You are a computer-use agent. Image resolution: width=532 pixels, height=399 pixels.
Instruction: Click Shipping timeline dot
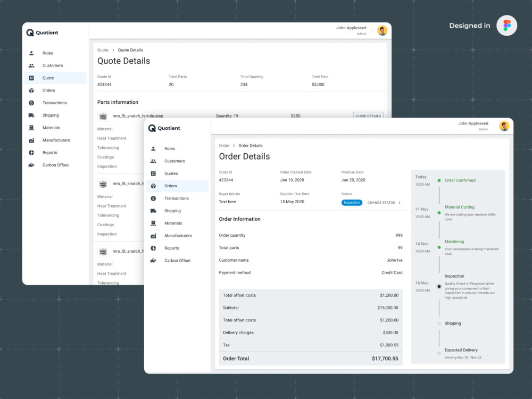tap(439, 323)
